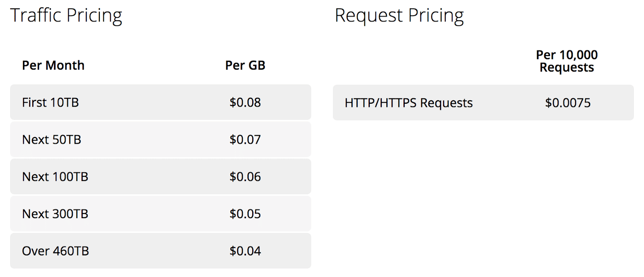Select the Per GB column header
Image resolution: width=644 pixels, height=277 pixels.
[x=245, y=65]
